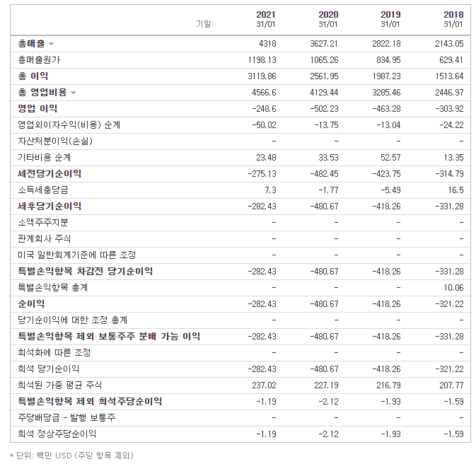The width and height of the screenshot is (476, 464).
Task: Select 당기순이익에 대한 조정 총계 label
Action: point(73,320)
